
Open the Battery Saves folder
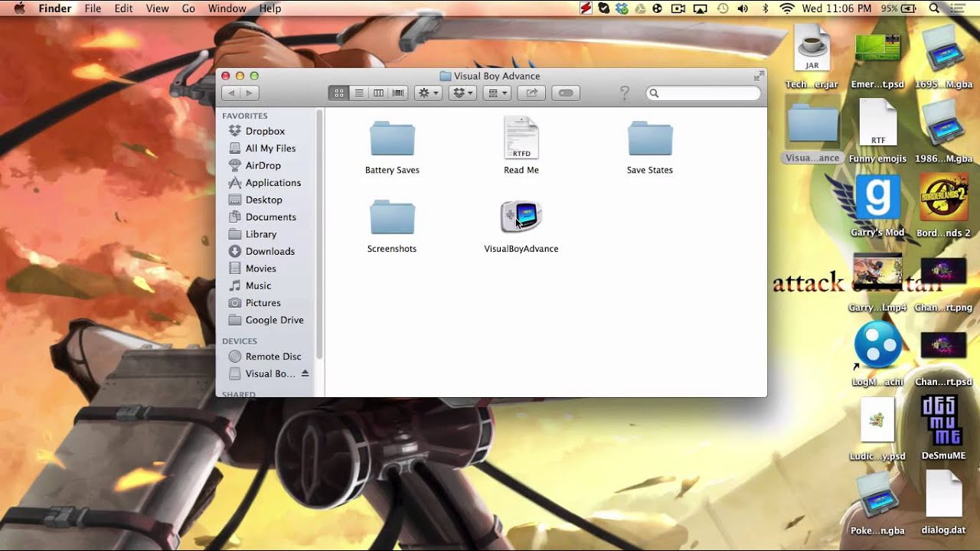pyautogui.click(x=392, y=139)
